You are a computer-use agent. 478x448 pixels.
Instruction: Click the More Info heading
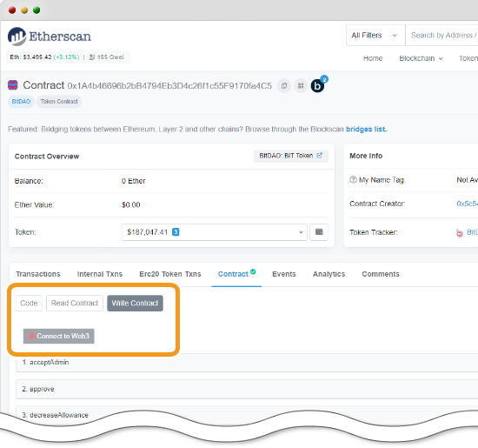[x=366, y=156]
